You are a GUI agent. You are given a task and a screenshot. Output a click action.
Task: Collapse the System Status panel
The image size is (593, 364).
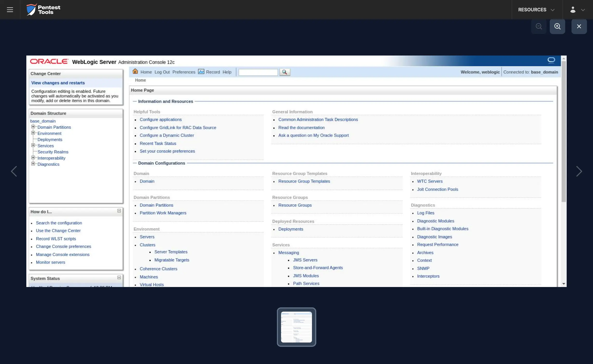[x=119, y=278]
